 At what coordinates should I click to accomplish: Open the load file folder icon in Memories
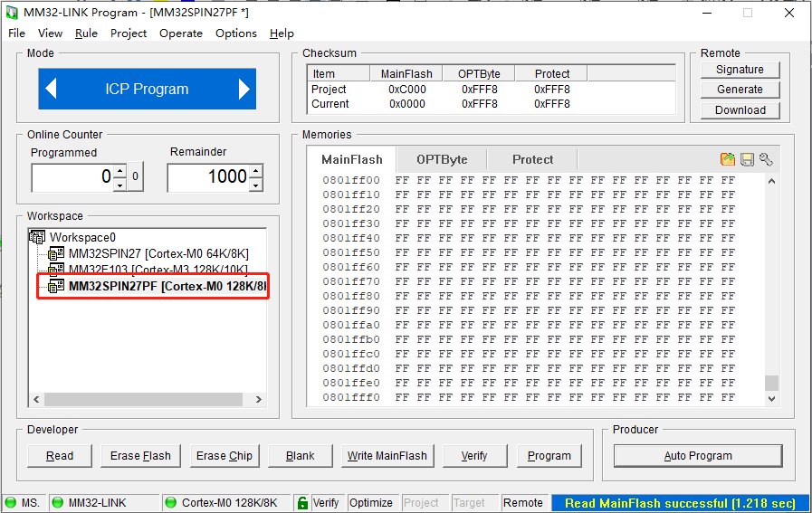point(728,159)
